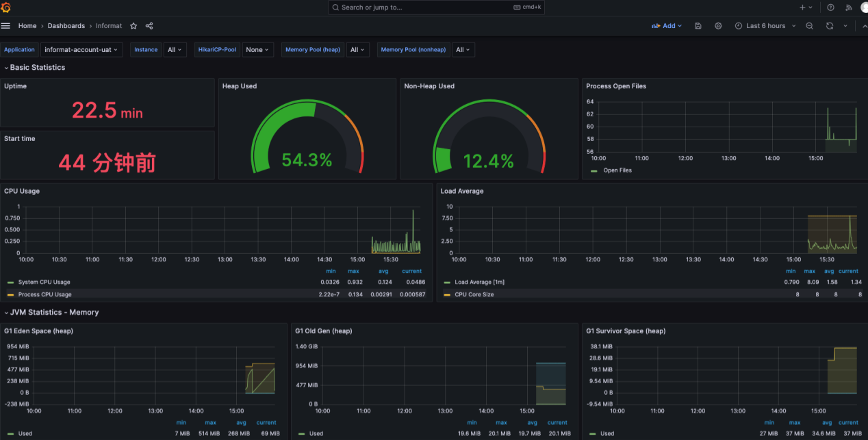This screenshot has width=868, height=440.
Task: Click the share dashboard icon
Action: point(149,26)
